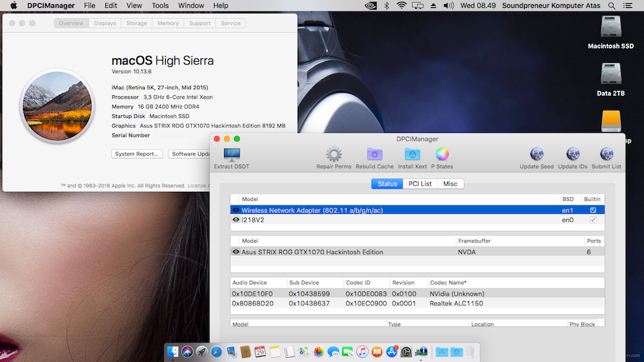Viewport: 644px width, 362px height.
Task: Open Displays tab in About This Mac
Action: [105, 23]
